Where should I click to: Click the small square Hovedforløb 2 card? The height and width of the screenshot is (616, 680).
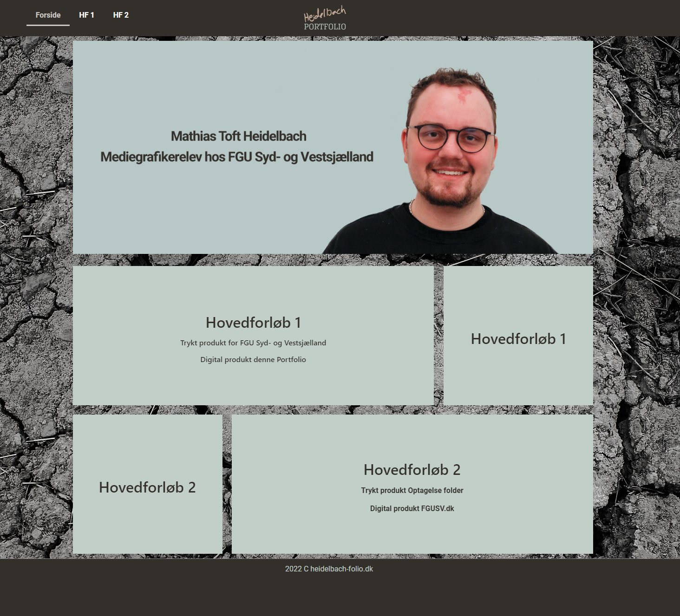(147, 487)
